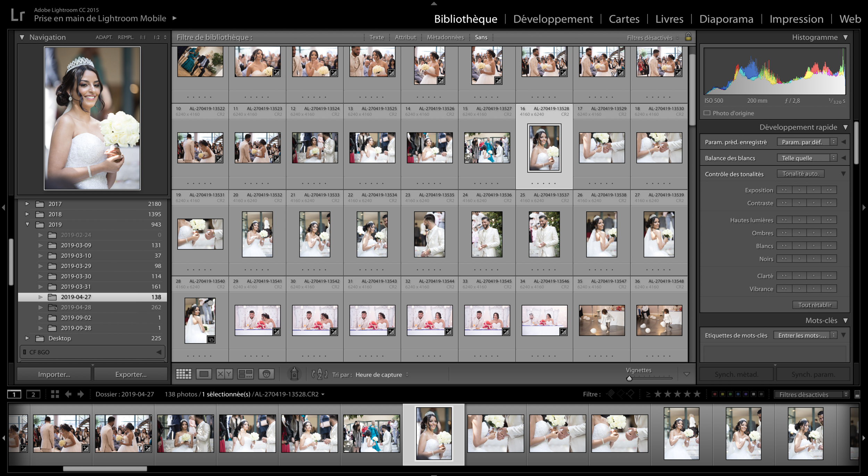The image size is (868, 476).
Task: Enable the Photo d'origine checkbox
Action: click(x=707, y=113)
